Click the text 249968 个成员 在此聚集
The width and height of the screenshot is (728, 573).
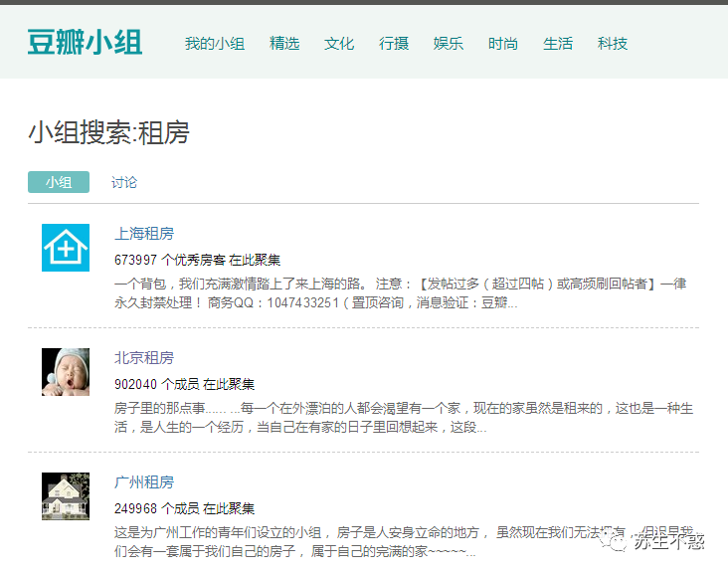[x=184, y=508]
